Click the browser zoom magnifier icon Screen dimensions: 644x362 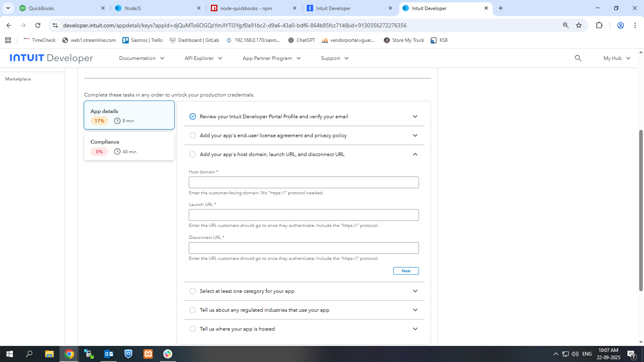click(566, 25)
